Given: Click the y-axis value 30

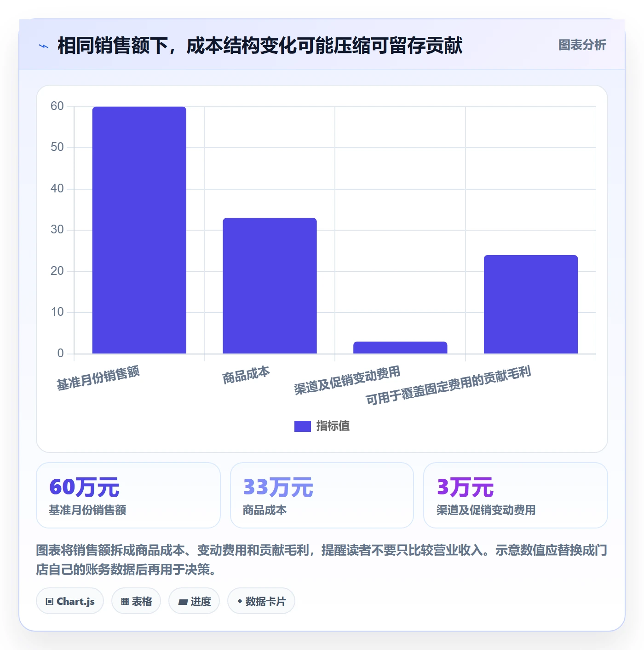Looking at the screenshot, I should tap(57, 230).
